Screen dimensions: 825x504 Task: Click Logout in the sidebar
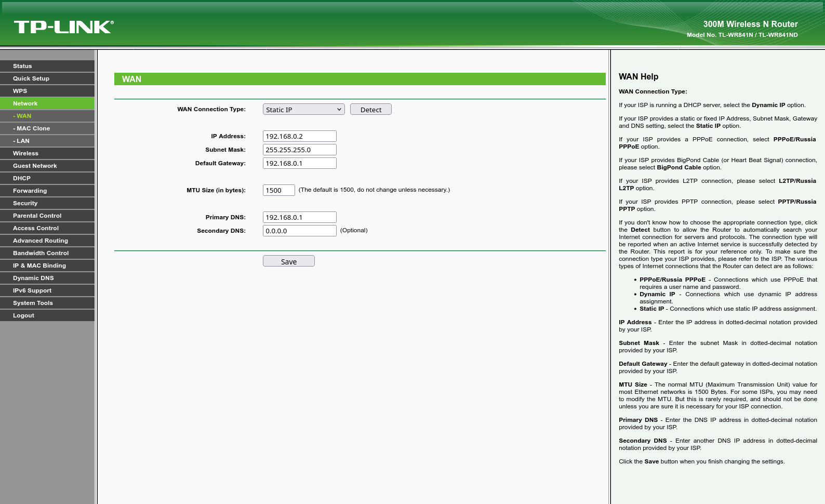point(47,315)
